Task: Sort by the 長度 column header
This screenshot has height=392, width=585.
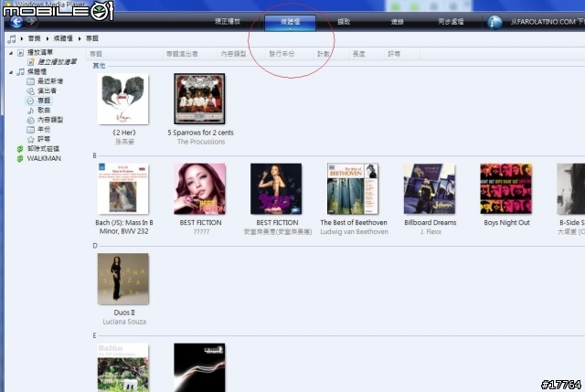Action: tap(367, 54)
